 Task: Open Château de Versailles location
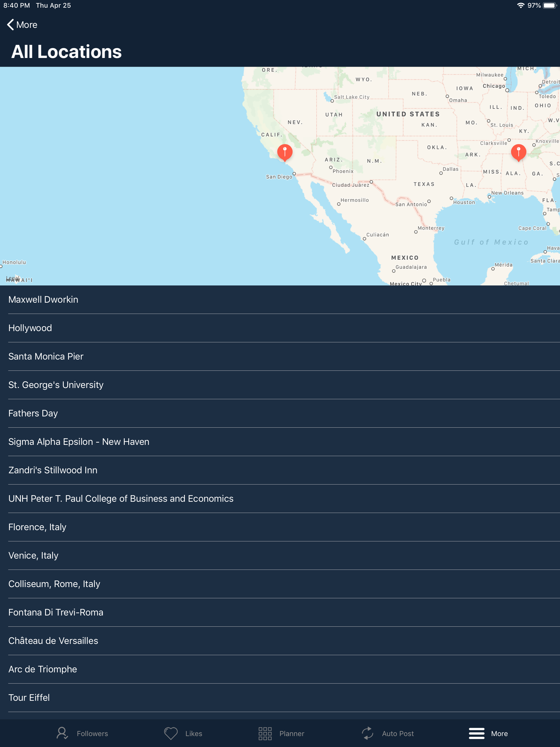53,641
